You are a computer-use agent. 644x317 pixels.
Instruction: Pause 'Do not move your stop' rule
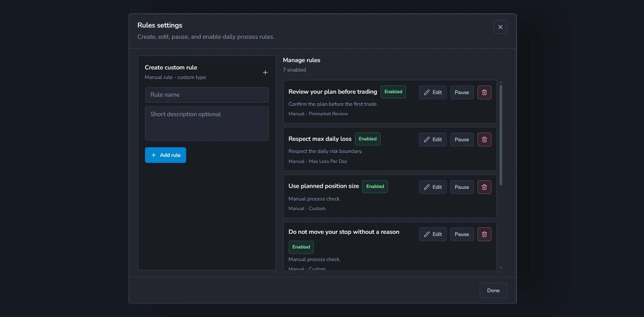tap(462, 234)
